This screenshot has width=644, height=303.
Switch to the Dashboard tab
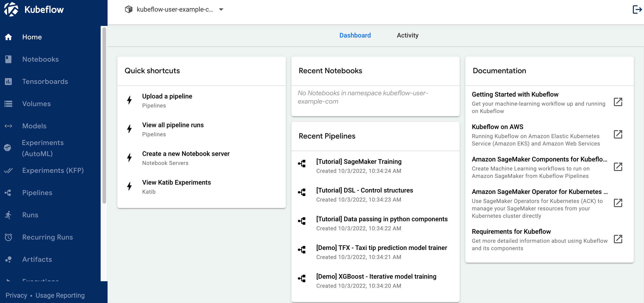pyautogui.click(x=355, y=35)
